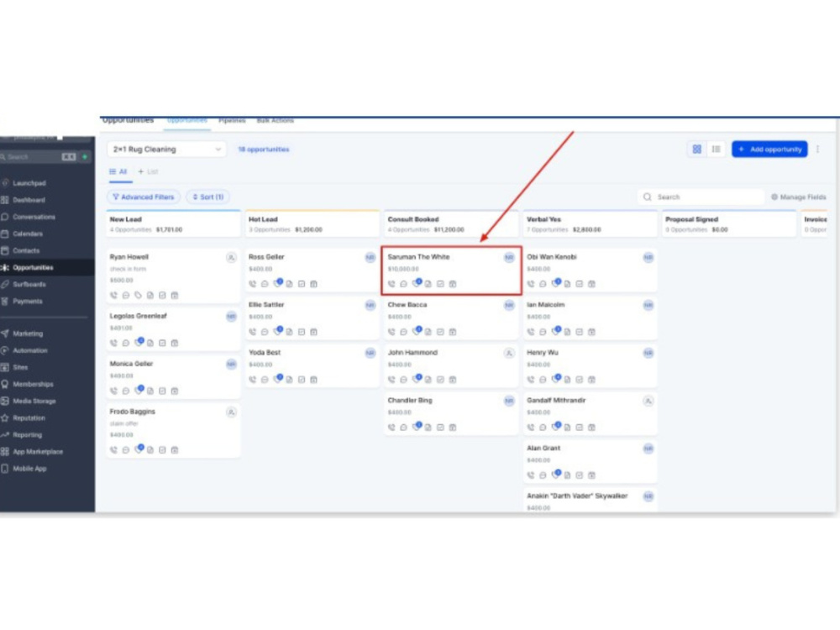The image size is (840, 630).
Task: Open the Anakin Darth Vader Skywalker opportunity
Action: pos(590,501)
